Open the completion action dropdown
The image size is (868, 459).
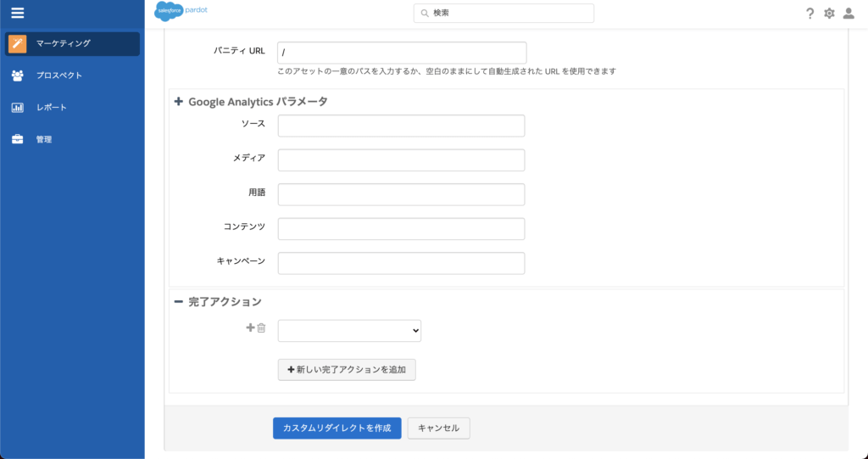349,330
